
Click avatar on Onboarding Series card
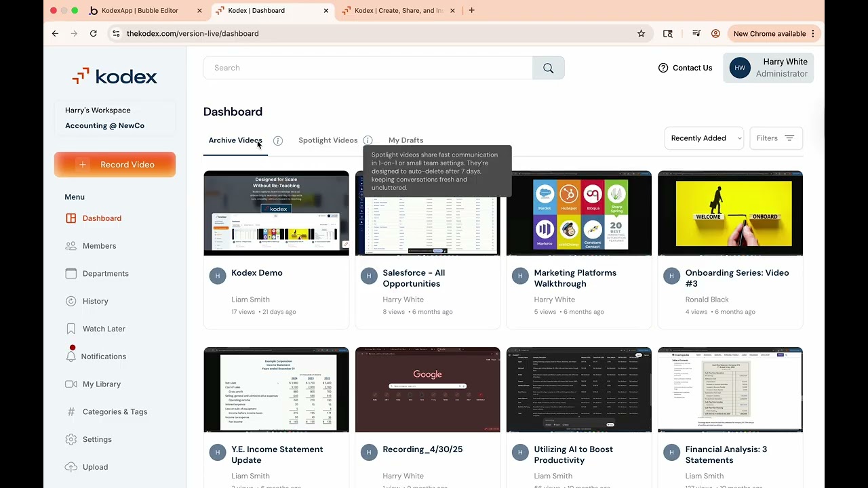pos(671,276)
